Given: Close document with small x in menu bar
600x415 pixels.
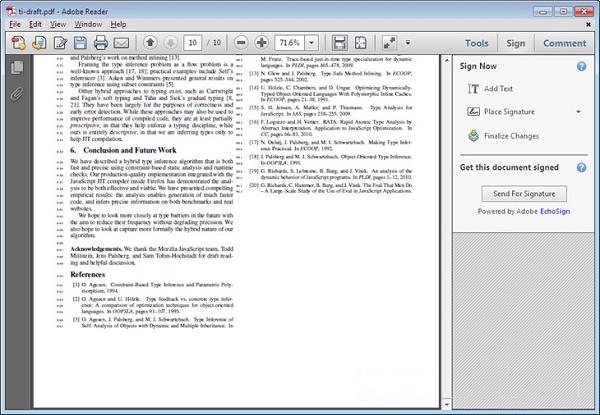Looking at the screenshot, I should (589, 24).
